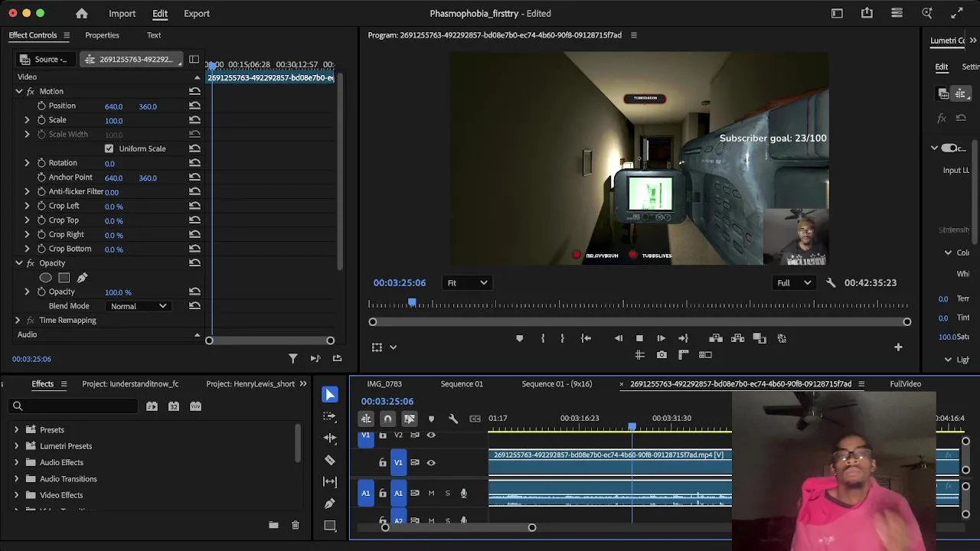Toggle animation stopwatch for Scale
This screenshot has height=551, width=980.
coord(41,120)
